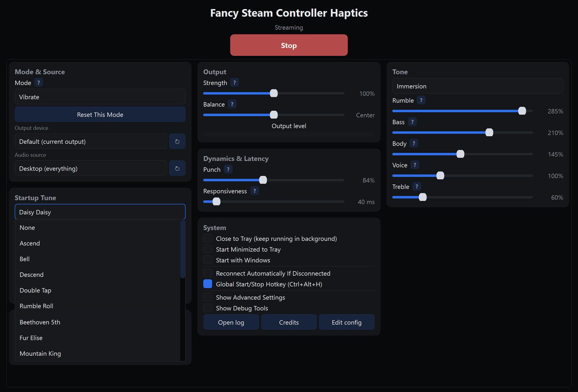578x392 pixels.
Task: Choose the Double Tap tune
Action: [98, 290]
